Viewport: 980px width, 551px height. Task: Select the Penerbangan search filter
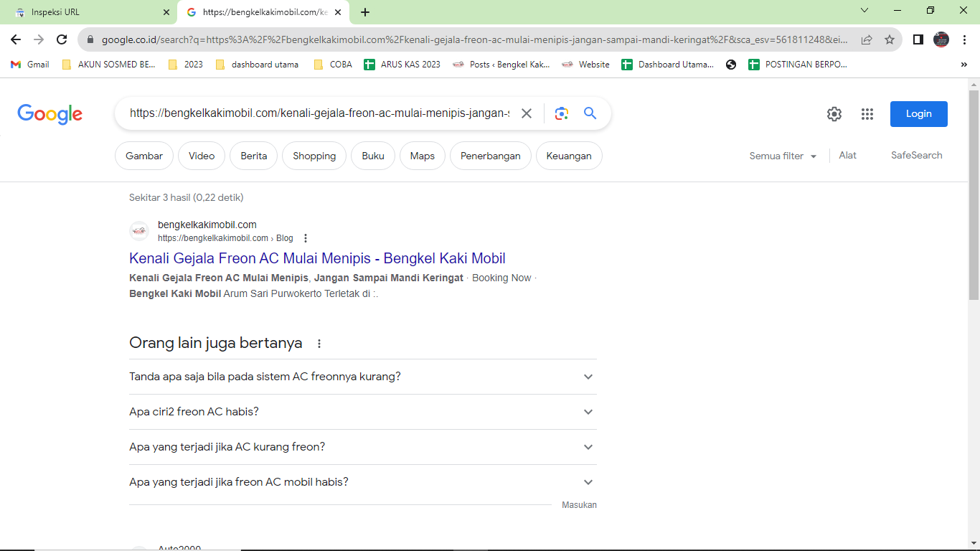pos(491,156)
